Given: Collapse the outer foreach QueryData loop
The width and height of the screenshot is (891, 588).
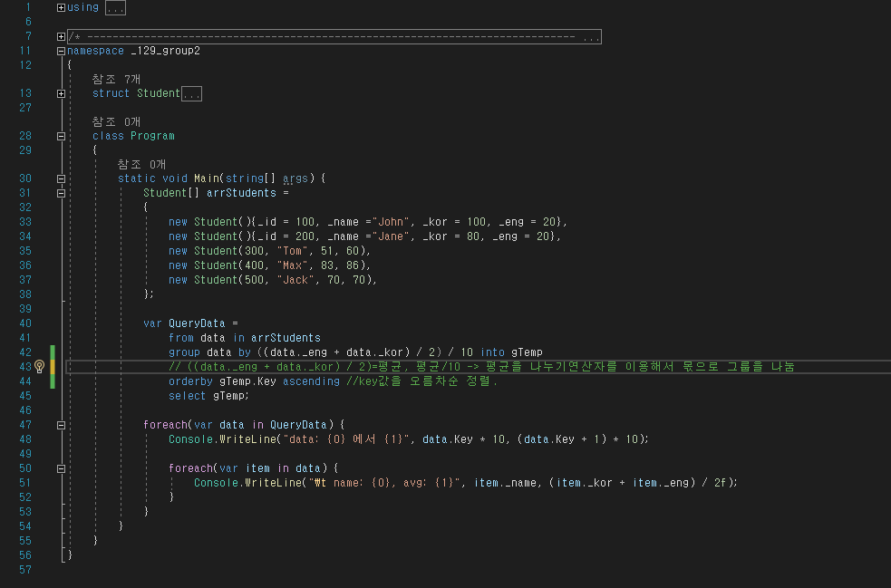Looking at the screenshot, I should 61,425.
